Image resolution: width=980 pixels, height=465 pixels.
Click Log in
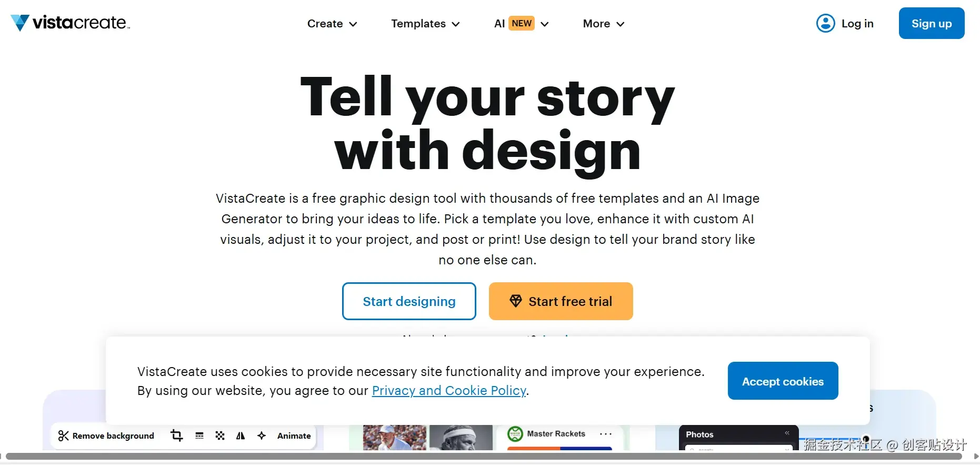(x=857, y=24)
